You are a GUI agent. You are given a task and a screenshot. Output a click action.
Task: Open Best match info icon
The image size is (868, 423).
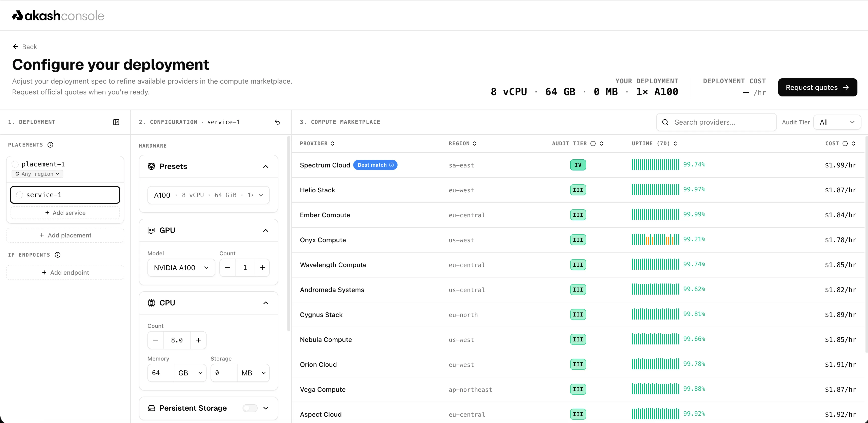[391, 165]
